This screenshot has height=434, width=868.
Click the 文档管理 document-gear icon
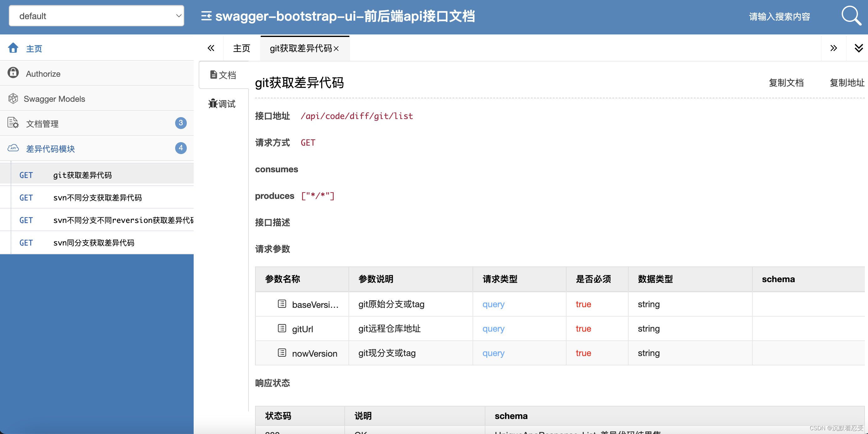pyautogui.click(x=13, y=123)
